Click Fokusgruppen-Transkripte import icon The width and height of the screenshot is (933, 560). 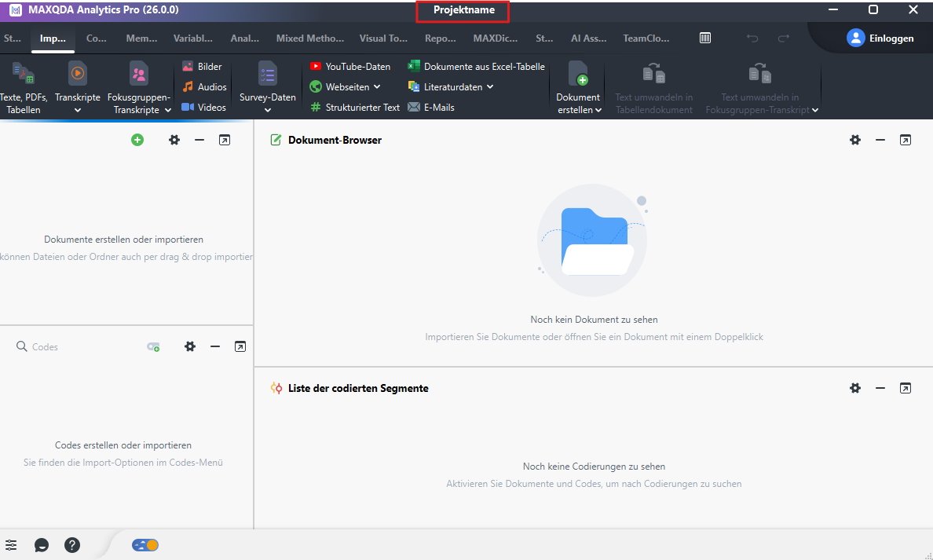point(139,74)
